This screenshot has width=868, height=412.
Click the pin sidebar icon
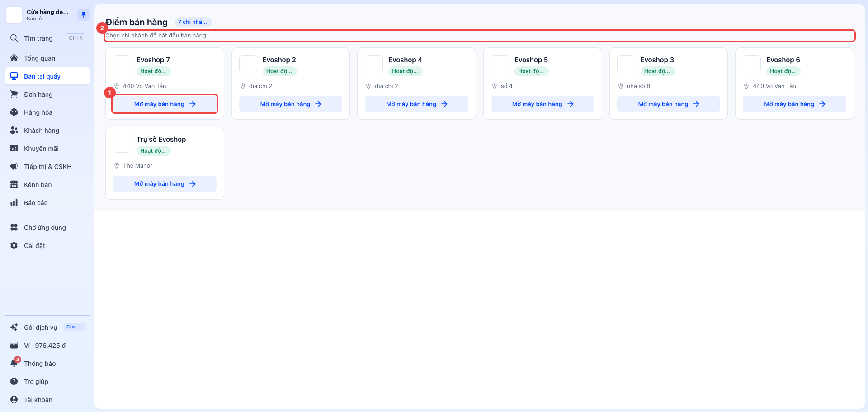click(x=84, y=15)
